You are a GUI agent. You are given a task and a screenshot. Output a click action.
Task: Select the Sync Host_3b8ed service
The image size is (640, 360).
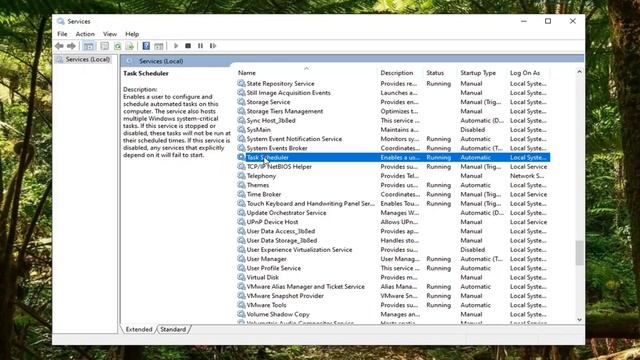coord(393,120)
